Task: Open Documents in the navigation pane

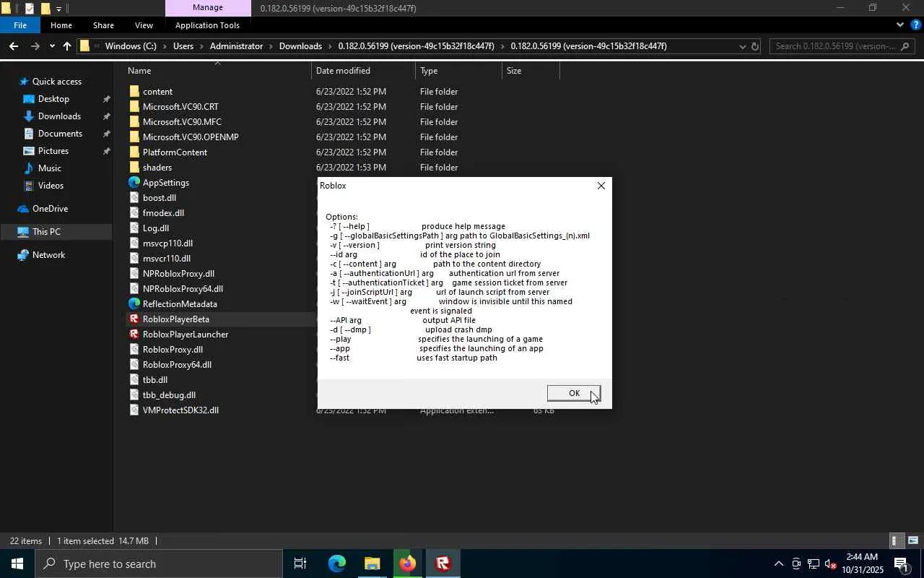Action: 60,134
